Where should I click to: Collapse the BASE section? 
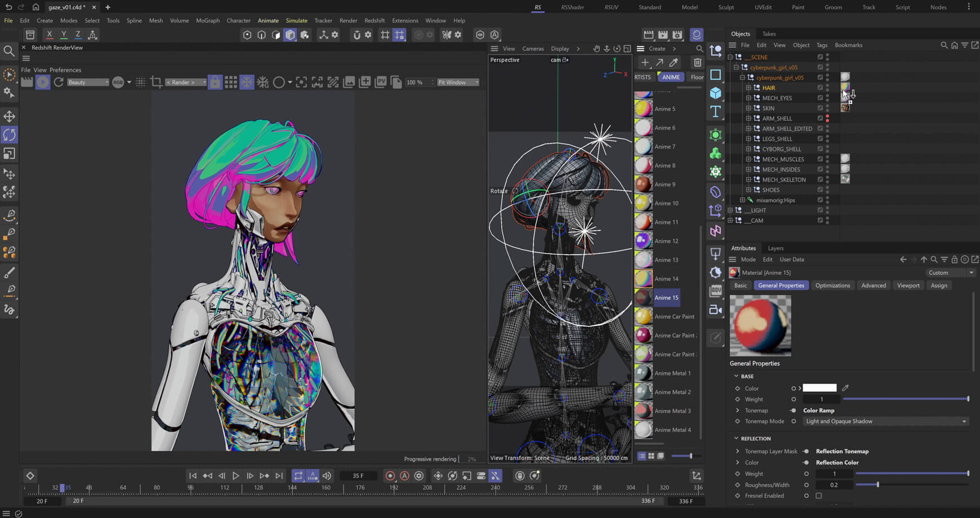point(736,376)
